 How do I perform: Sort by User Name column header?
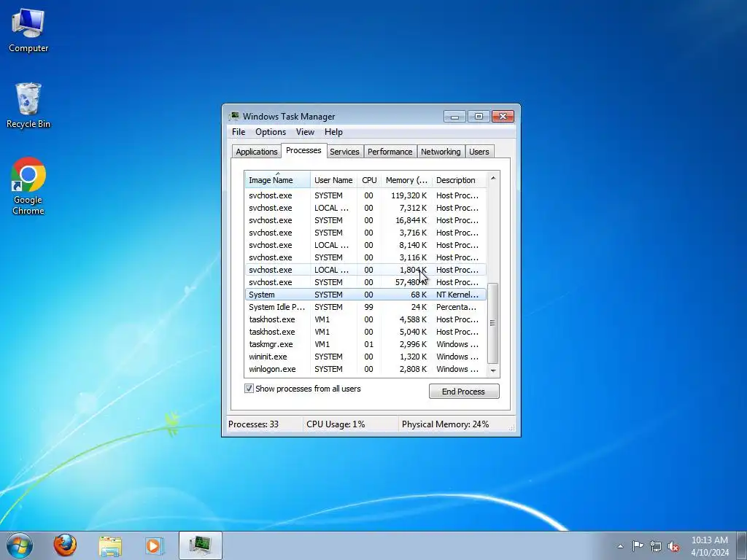click(x=333, y=180)
